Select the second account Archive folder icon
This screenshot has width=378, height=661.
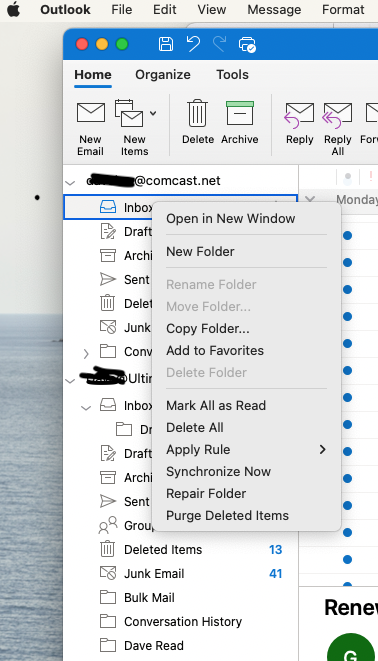click(108, 478)
